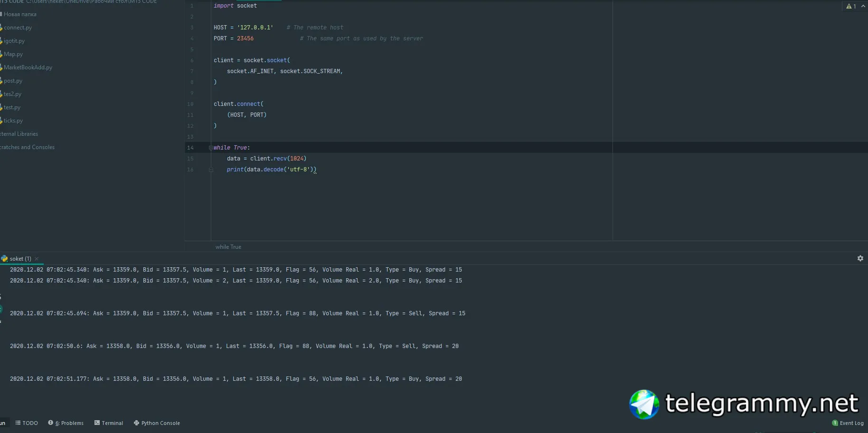Click the Python Console snake icon
Screen dimensions: 868x433
tap(136, 423)
